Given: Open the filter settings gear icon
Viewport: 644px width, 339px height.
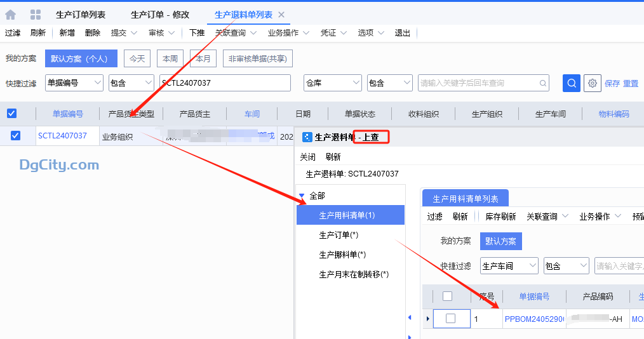Looking at the screenshot, I should pyautogui.click(x=593, y=83).
